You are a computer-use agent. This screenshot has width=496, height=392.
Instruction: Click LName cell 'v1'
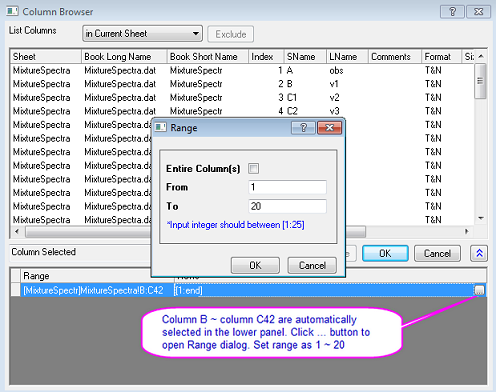(x=334, y=84)
